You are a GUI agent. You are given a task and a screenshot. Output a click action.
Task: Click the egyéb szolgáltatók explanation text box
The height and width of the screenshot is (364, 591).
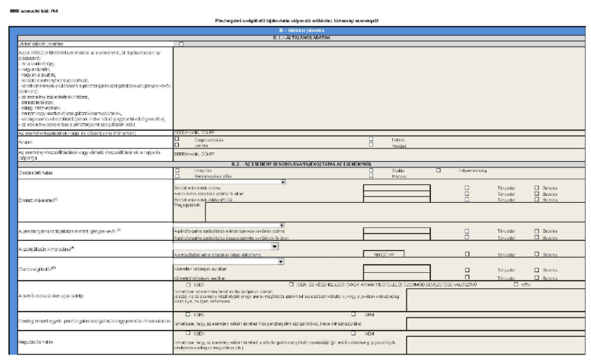[496, 324]
